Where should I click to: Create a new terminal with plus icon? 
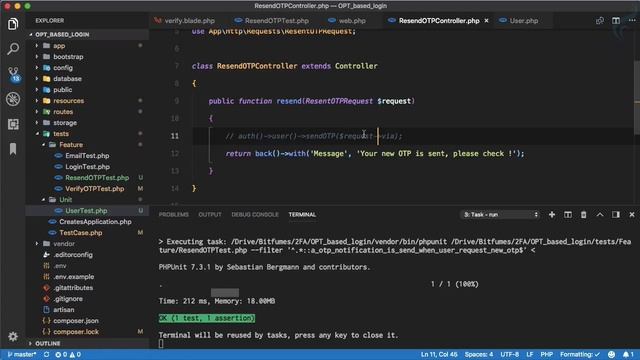pyautogui.click(x=552, y=215)
